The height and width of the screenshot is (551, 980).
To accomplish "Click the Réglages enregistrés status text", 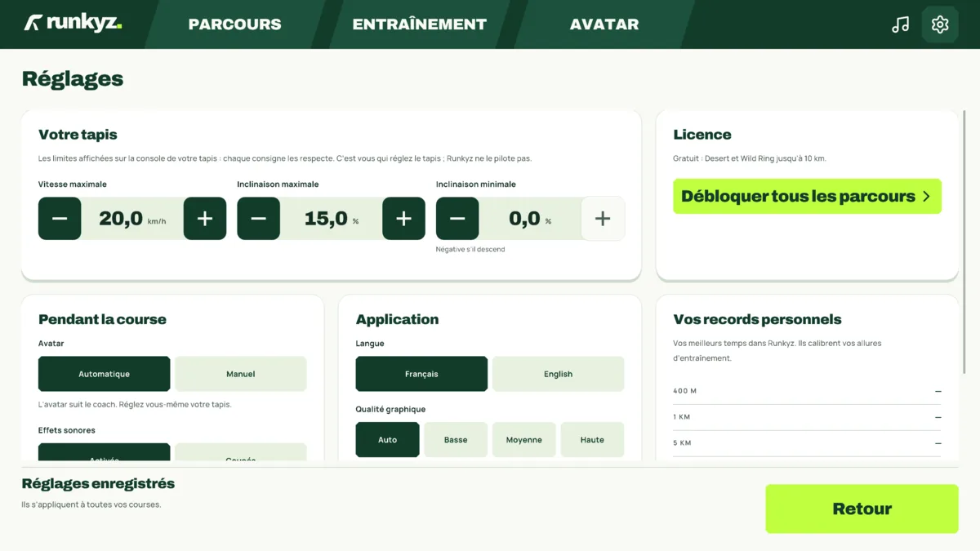I will [x=98, y=483].
